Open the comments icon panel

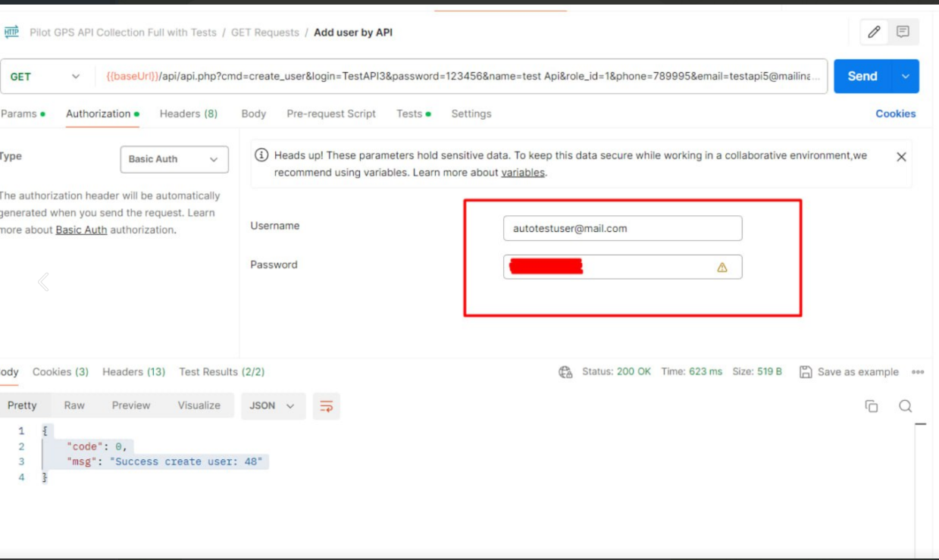point(903,32)
